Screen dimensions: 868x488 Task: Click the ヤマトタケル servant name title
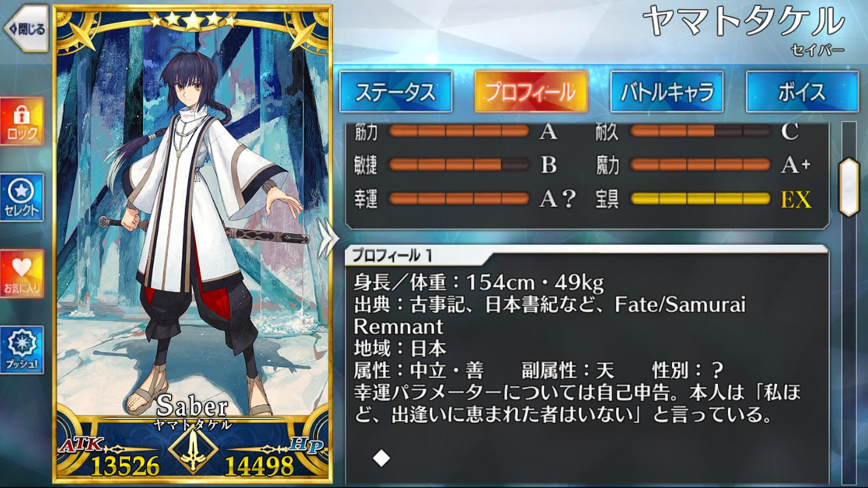[x=743, y=22]
